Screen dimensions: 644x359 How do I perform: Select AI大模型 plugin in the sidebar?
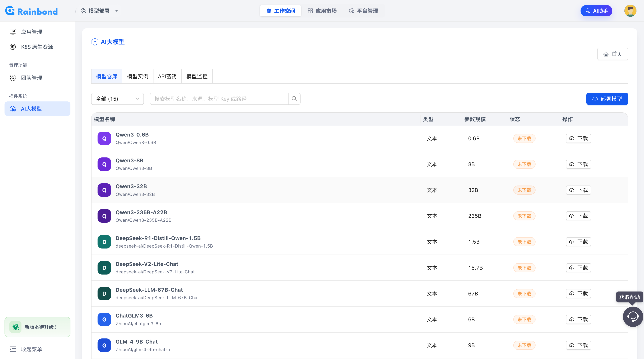pos(37,109)
